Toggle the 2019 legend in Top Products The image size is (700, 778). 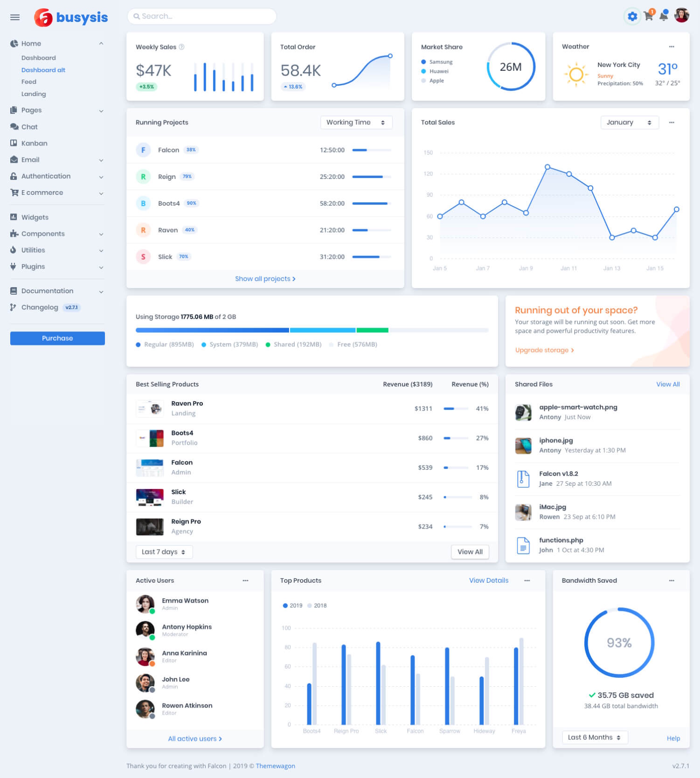point(292,606)
